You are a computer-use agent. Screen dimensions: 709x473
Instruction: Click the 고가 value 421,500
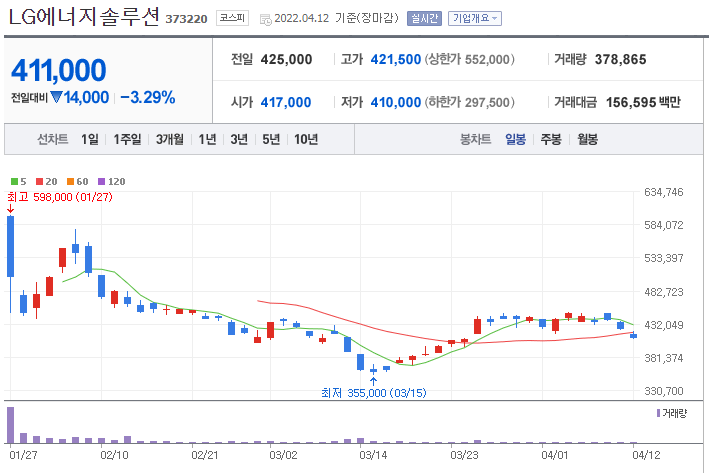(x=396, y=59)
